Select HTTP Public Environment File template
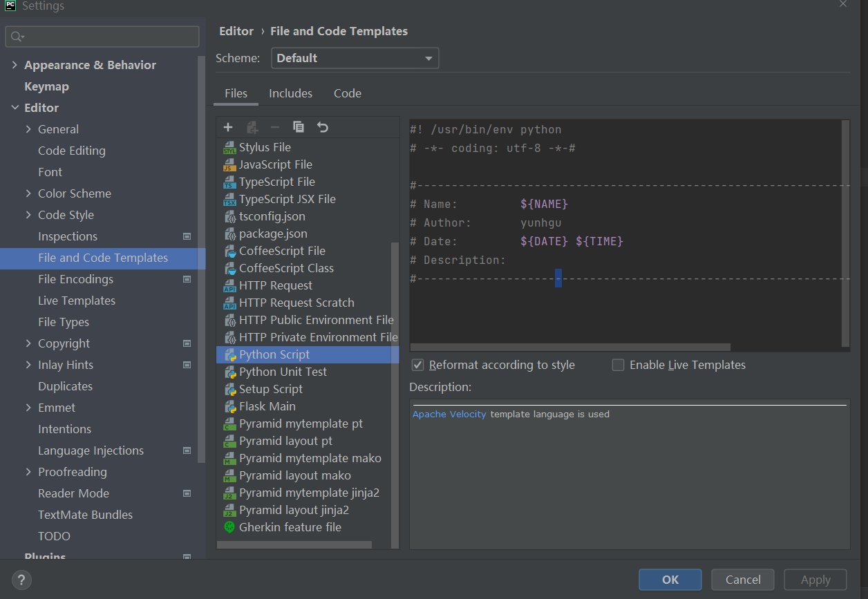This screenshot has height=599, width=868. pyautogui.click(x=317, y=321)
